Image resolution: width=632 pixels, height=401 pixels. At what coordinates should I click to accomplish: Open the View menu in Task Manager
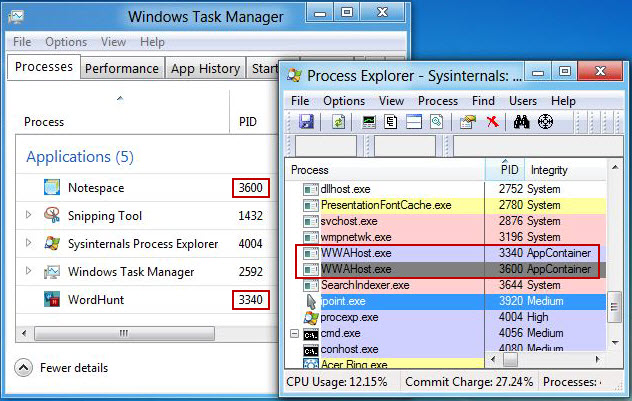114,42
